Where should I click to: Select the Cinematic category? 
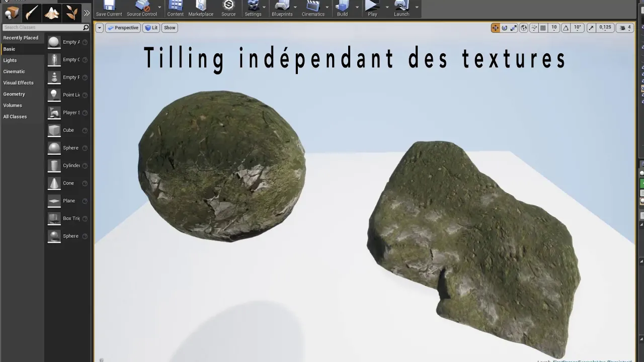(22, 71)
